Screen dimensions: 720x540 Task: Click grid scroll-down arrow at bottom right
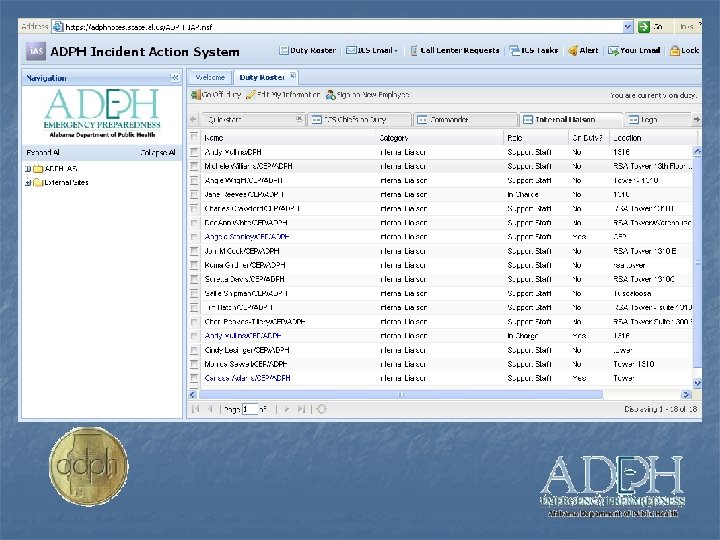(x=698, y=383)
